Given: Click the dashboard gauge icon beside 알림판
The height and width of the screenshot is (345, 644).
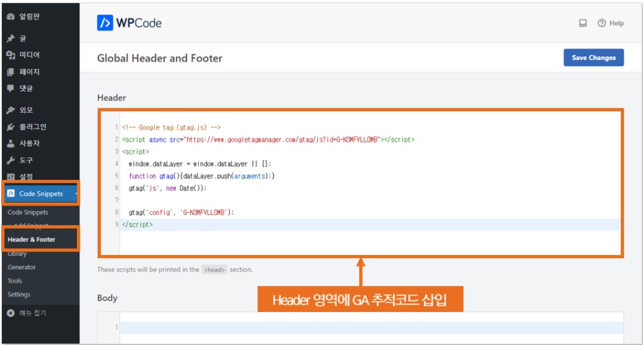Looking at the screenshot, I should [11, 17].
